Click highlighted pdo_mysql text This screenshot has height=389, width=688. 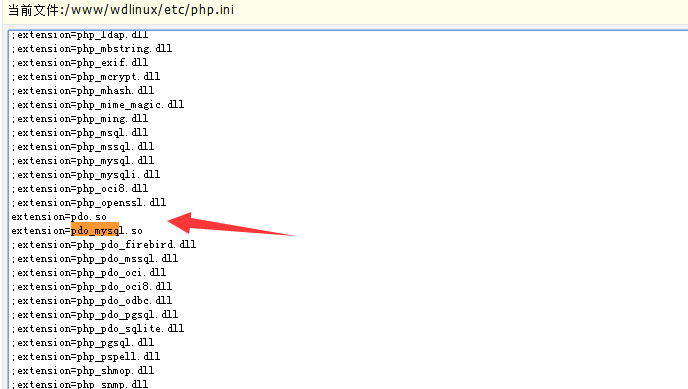(95, 230)
